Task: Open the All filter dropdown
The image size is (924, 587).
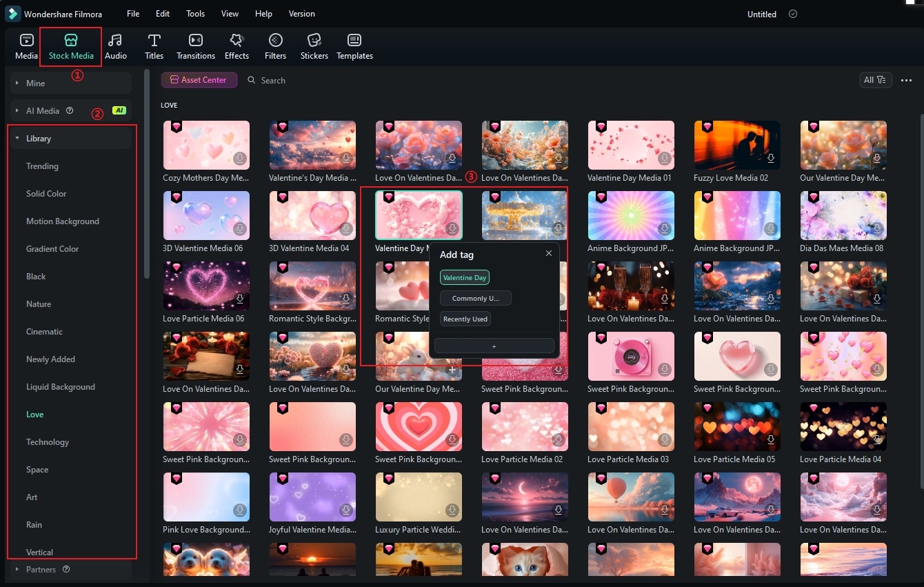Action: pos(876,80)
